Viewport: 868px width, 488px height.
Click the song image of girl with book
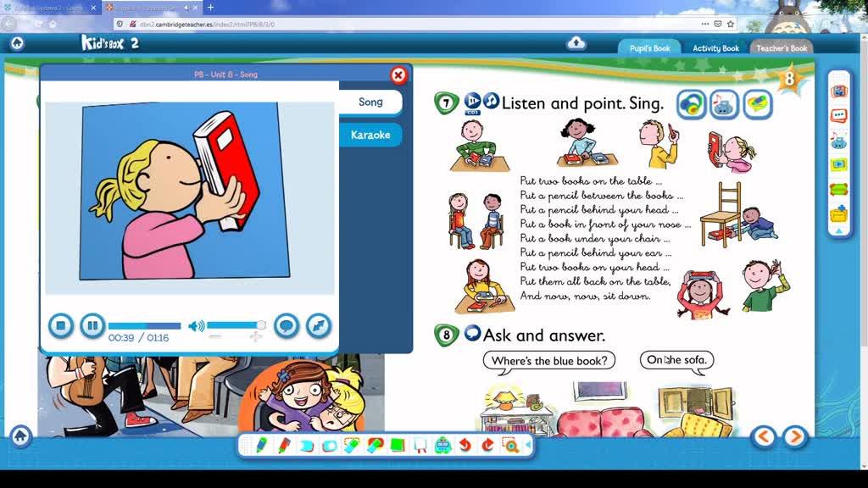point(184,191)
